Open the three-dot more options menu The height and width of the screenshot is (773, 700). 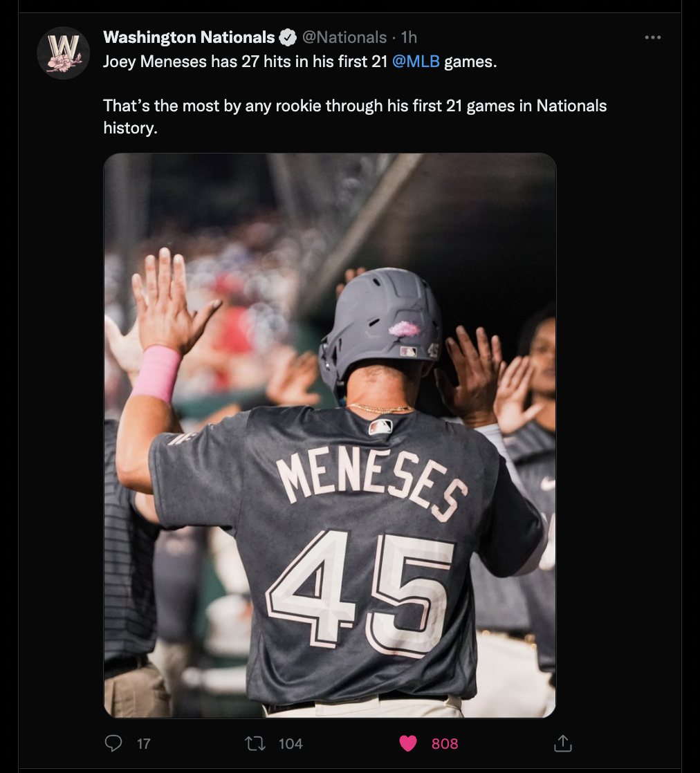(x=653, y=37)
